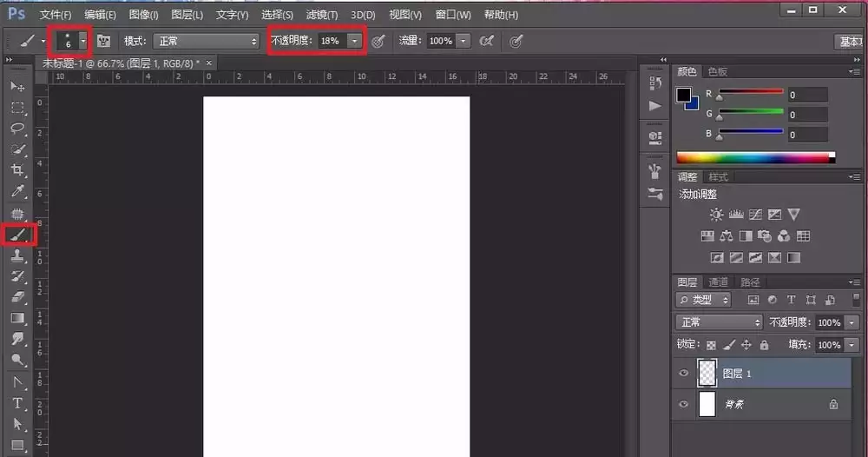Image resolution: width=868 pixels, height=457 pixels.
Task: Select the Eraser tool
Action: [17, 297]
